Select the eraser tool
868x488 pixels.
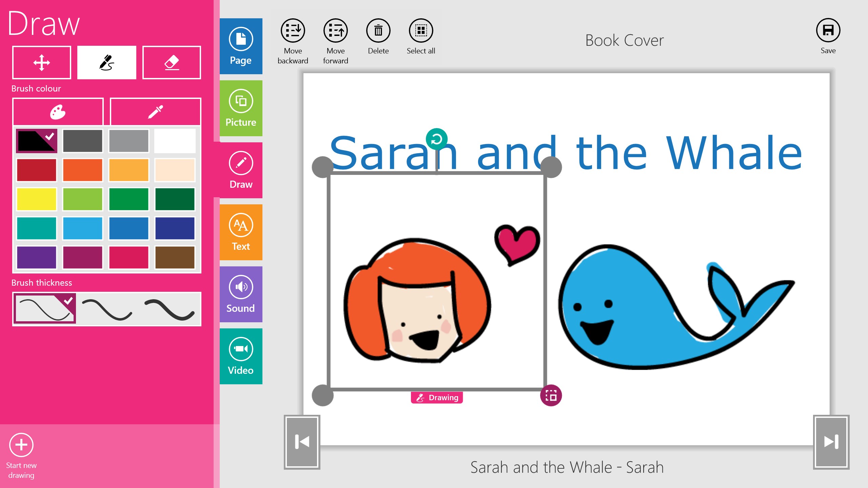point(172,63)
